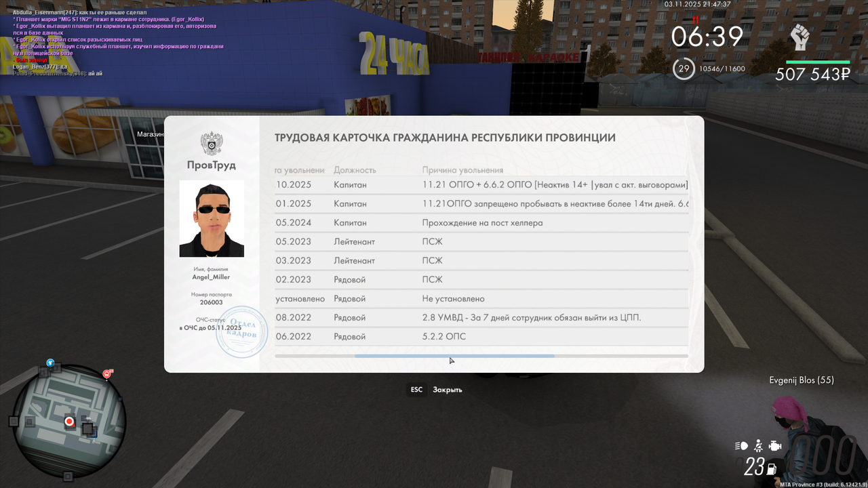The width and height of the screenshot is (868, 488).
Task: Click reason Не установлено
Action: [x=453, y=299]
